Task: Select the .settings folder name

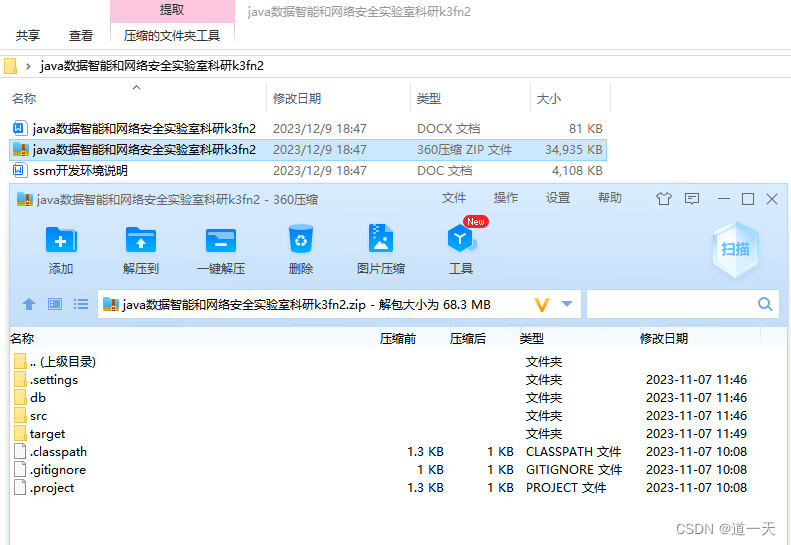Action: coord(53,379)
